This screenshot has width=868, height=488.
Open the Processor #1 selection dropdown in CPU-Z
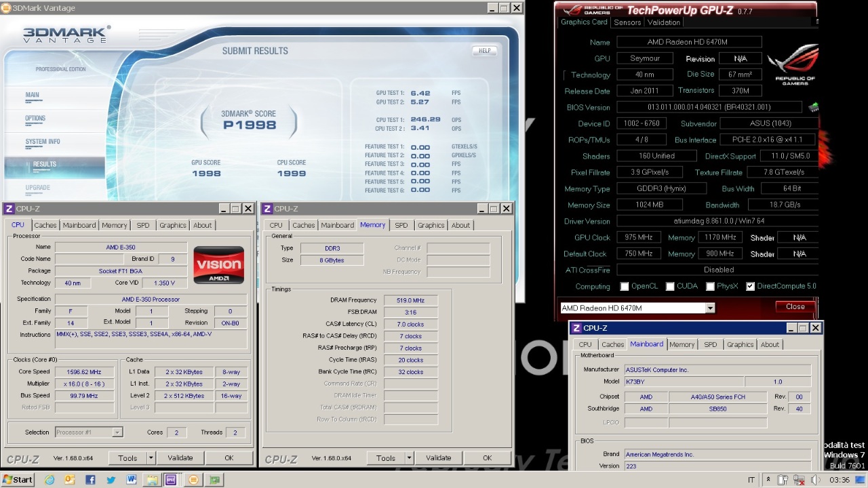pos(117,432)
